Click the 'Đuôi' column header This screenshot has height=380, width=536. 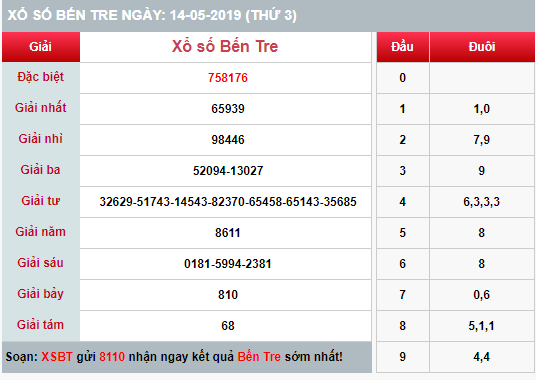coord(482,47)
